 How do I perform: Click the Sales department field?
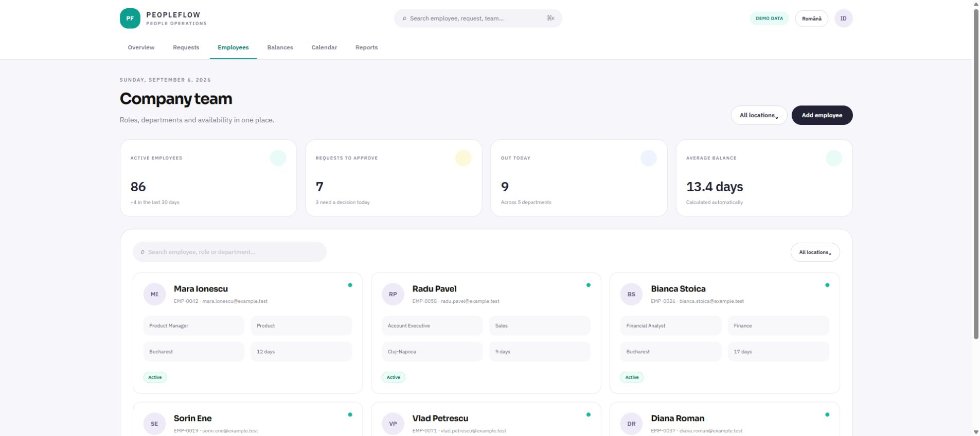(x=540, y=326)
